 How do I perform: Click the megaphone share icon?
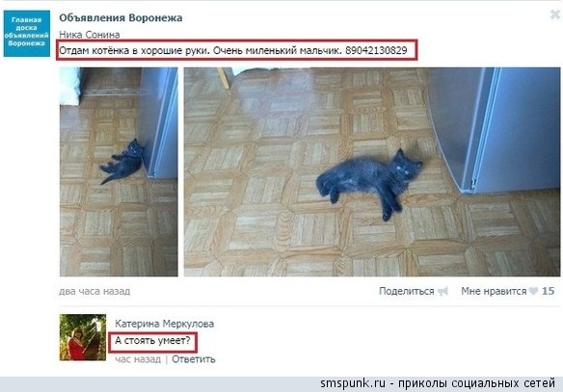pyautogui.click(x=443, y=291)
